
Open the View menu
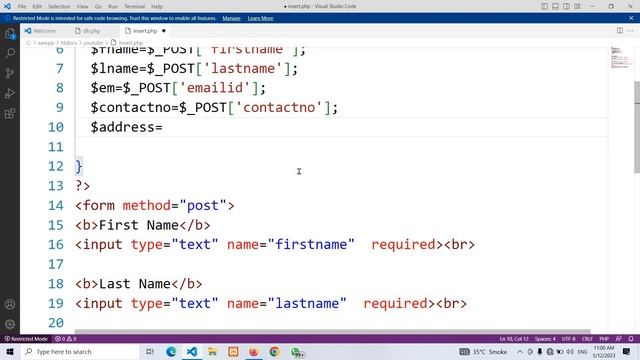click(82, 6)
